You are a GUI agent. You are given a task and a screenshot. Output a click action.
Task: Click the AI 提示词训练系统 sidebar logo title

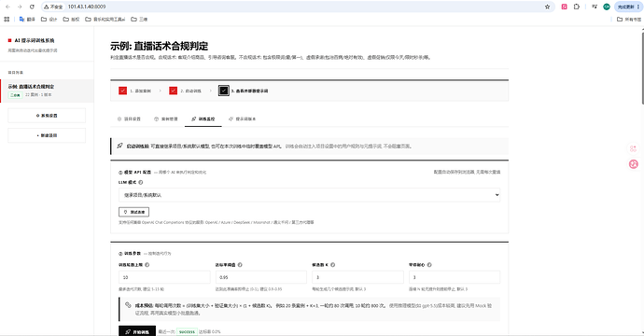coord(35,40)
